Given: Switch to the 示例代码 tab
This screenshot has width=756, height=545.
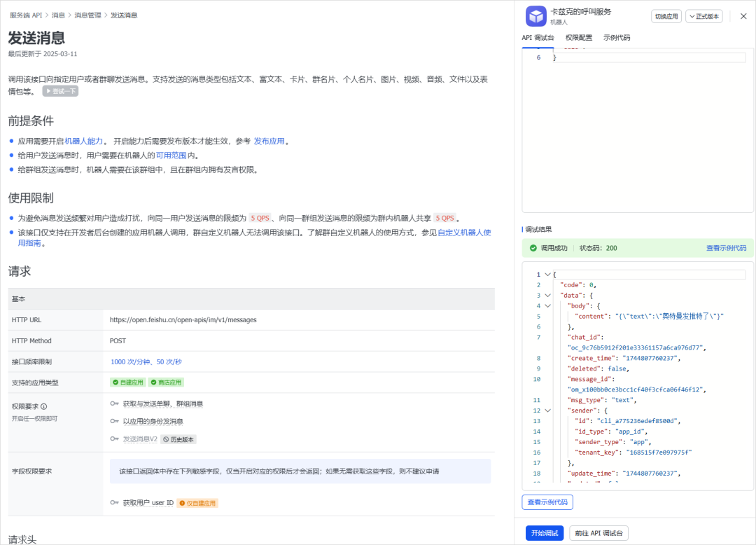Looking at the screenshot, I should click(x=617, y=38).
